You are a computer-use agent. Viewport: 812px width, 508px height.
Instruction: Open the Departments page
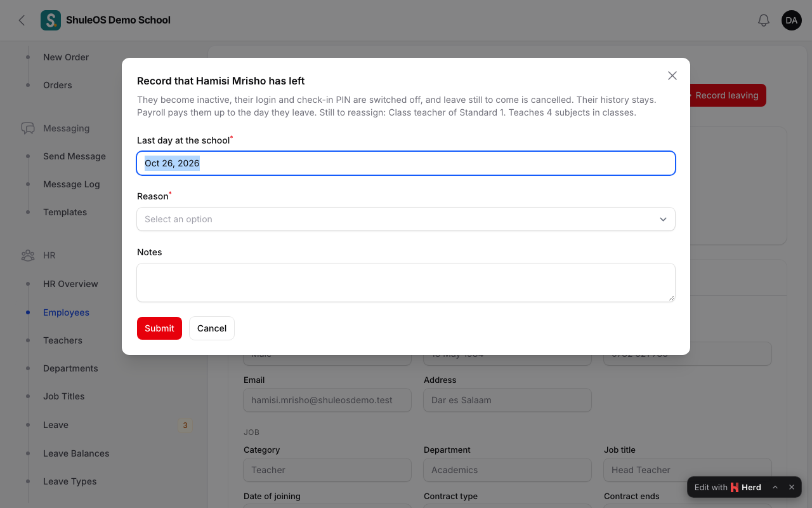click(x=70, y=368)
